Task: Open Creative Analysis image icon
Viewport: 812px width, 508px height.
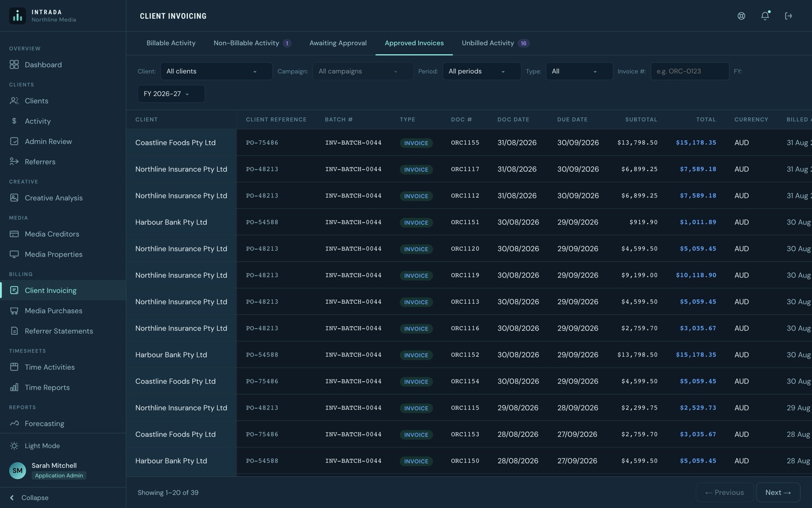Action: [x=14, y=198]
